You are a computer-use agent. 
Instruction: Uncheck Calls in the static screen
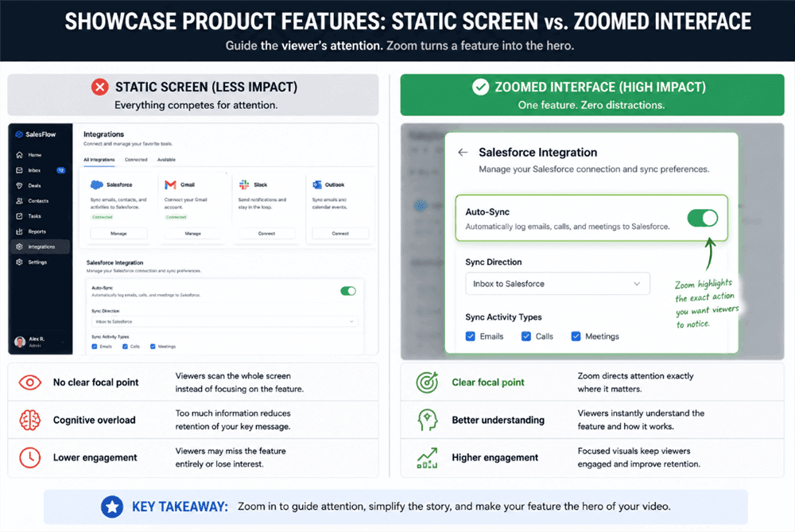[125, 347]
